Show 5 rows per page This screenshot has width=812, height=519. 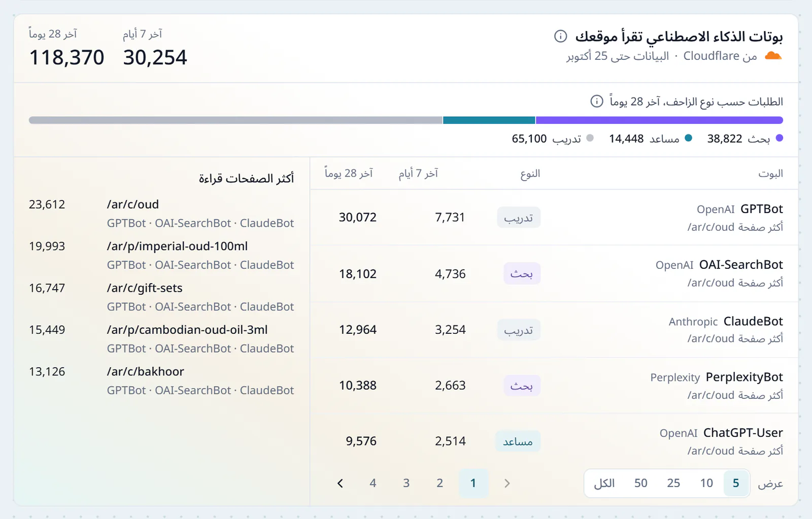point(736,483)
